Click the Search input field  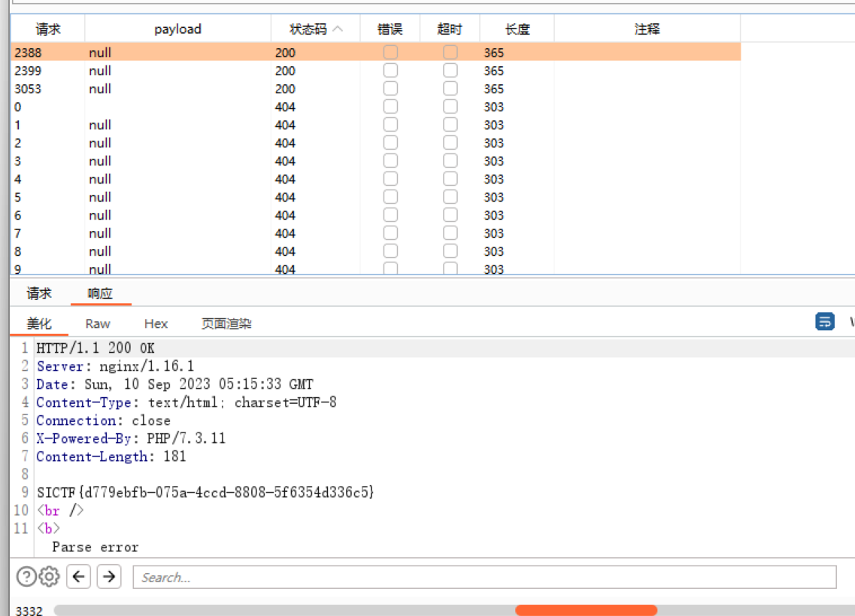coord(484,577)
